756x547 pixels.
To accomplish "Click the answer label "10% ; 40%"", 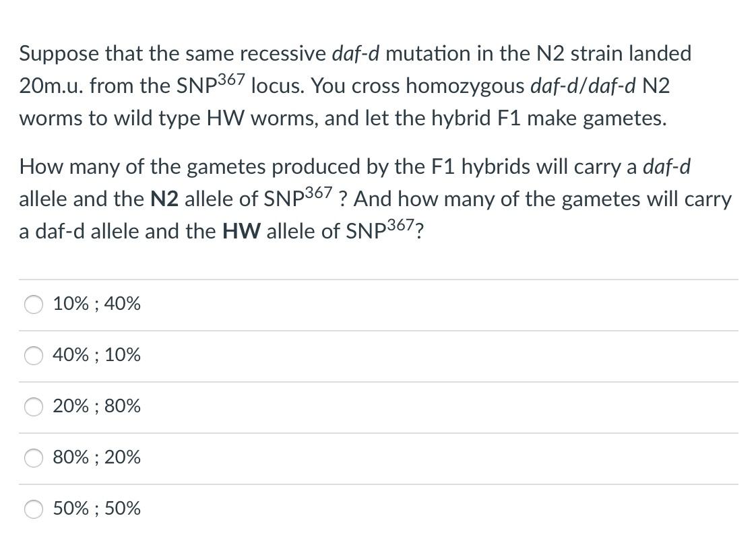I will tap(96, 304).
